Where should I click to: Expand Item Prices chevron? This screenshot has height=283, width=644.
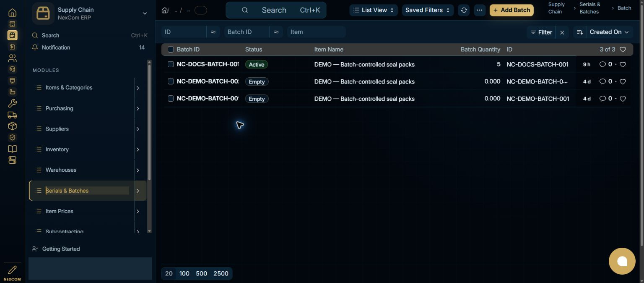click(138, 212)
